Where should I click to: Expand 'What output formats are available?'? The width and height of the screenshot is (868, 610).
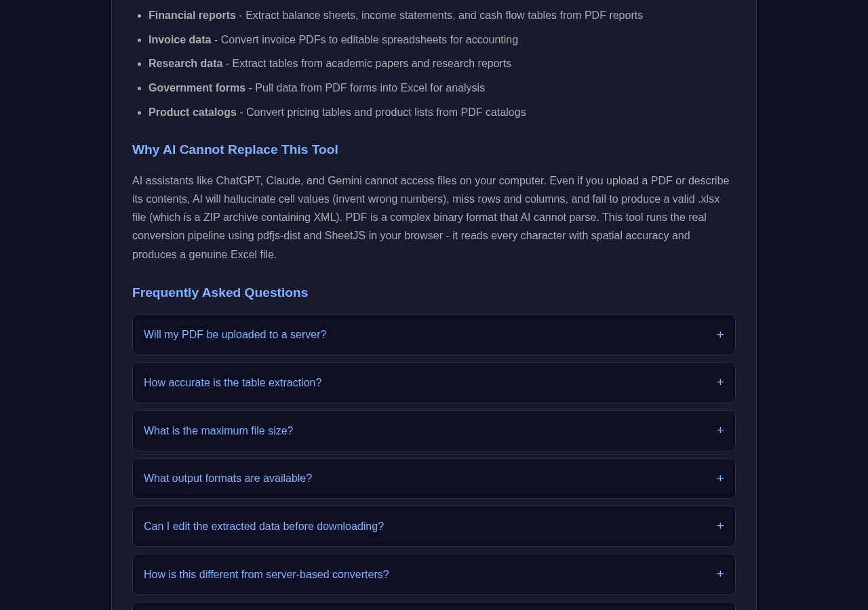(x=434, y=479)
